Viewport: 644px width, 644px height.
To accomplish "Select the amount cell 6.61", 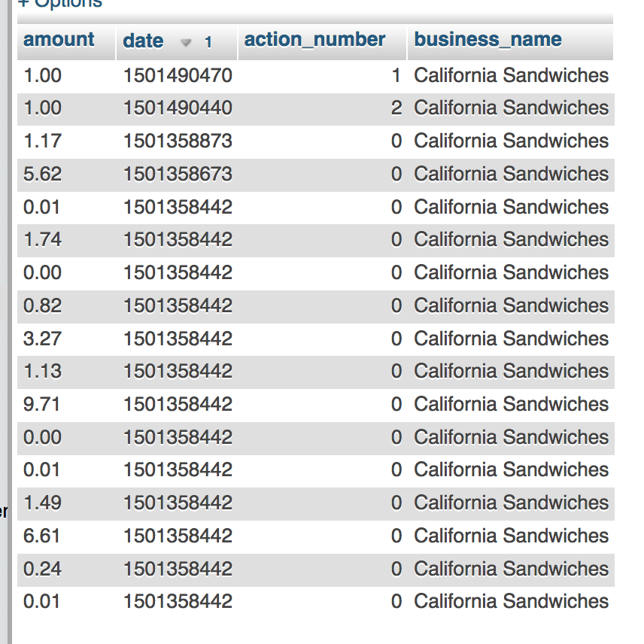I will (x=42, y=536).
